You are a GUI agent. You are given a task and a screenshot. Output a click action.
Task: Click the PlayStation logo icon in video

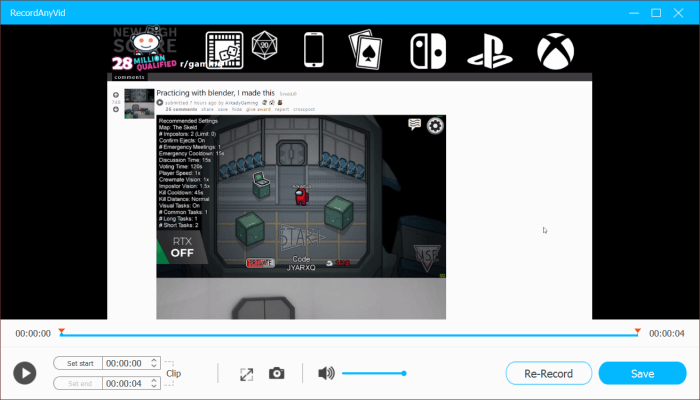[490, 51]
